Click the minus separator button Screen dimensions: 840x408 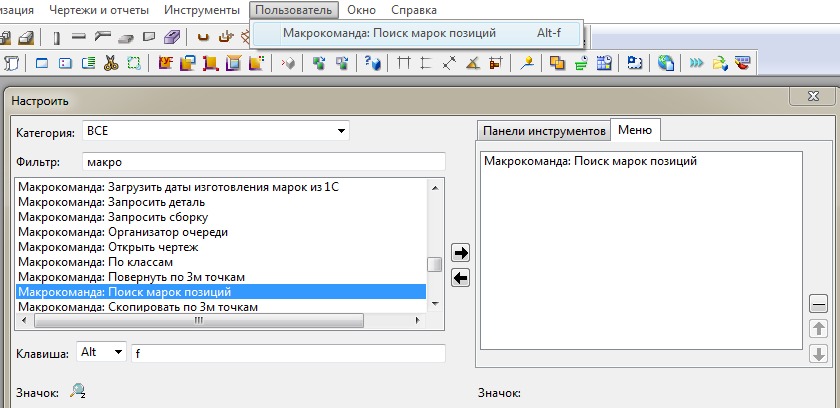818,304
